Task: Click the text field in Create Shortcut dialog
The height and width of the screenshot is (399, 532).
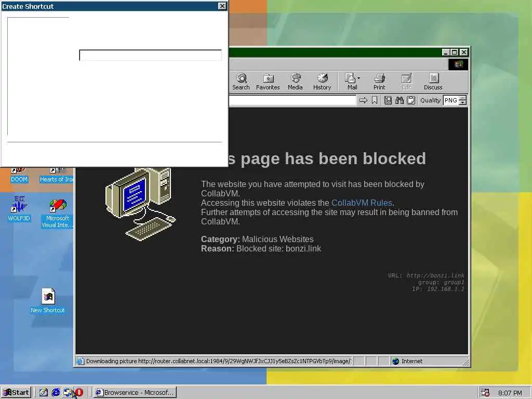Action: (150, 55)
